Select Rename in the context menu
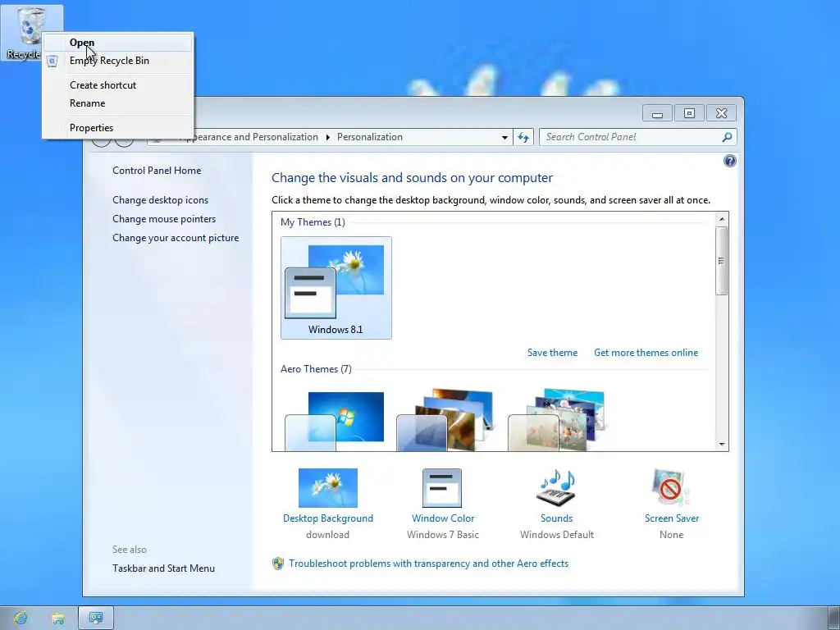Viewport: 840px width, 630px height. tap(117, 103)
